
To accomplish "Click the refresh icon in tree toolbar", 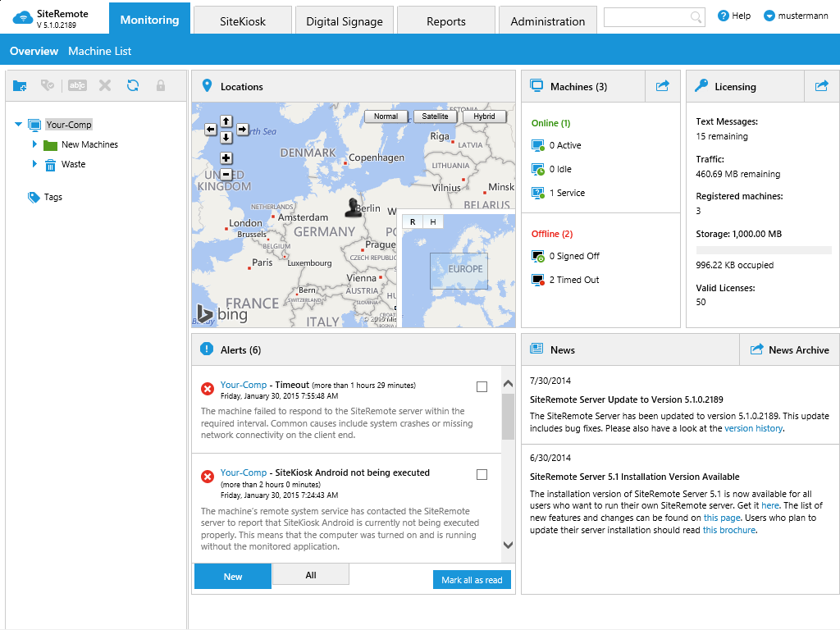I will point(133,85).
